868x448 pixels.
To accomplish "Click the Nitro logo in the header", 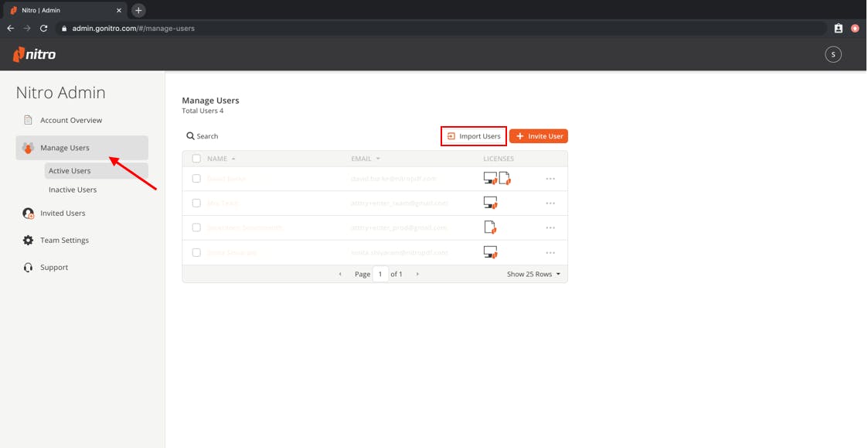I will [33, 54].
